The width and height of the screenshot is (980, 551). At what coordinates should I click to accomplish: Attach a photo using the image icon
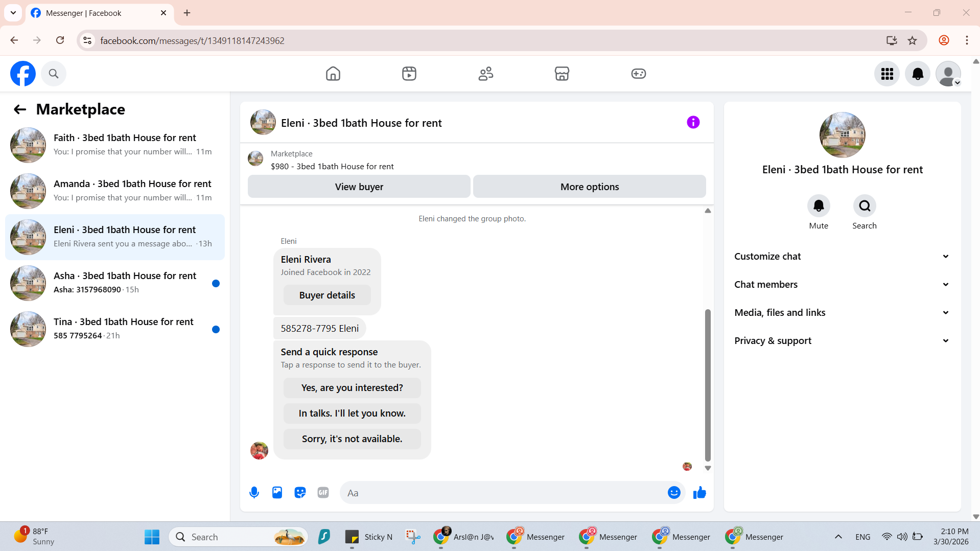tap(277, 493)
